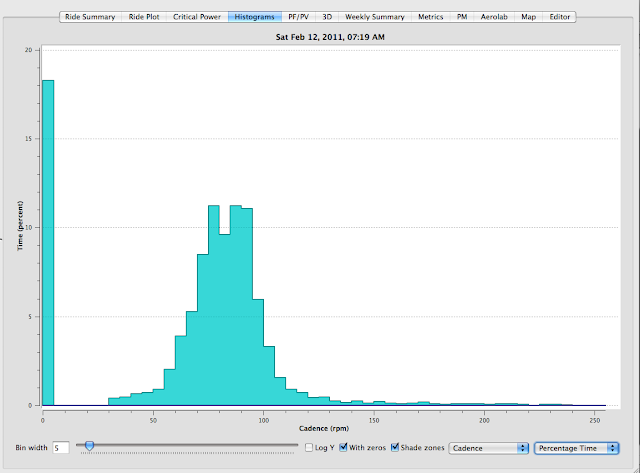Screen dimensions: 640x473
Task: Select the Editor tab
Action: [x=560, y=17]
